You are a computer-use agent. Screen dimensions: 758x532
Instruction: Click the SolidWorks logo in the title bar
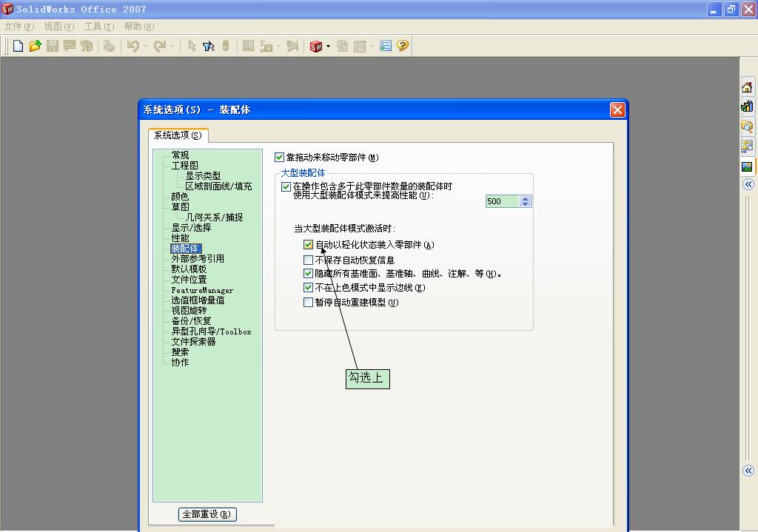tap(7, 9)
